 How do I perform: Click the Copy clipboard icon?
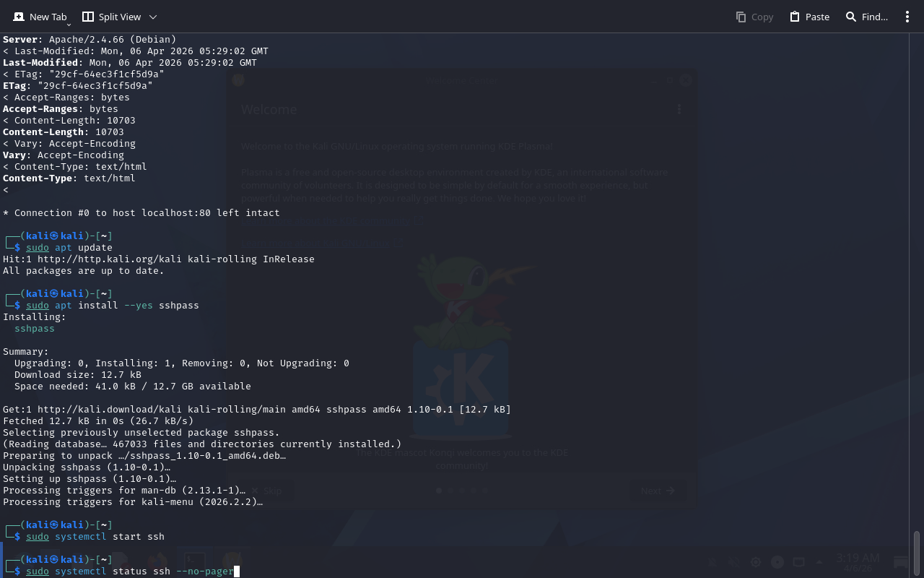[x=741, y=17]
